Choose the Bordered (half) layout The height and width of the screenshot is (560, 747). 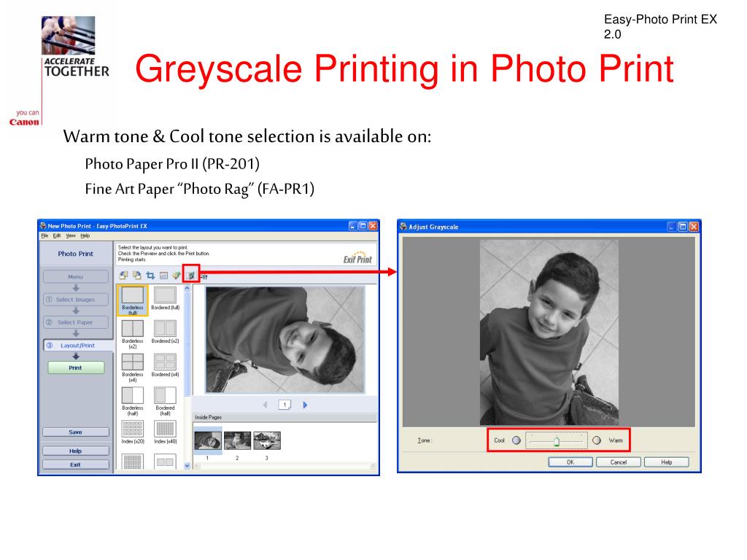coord(166,401)
